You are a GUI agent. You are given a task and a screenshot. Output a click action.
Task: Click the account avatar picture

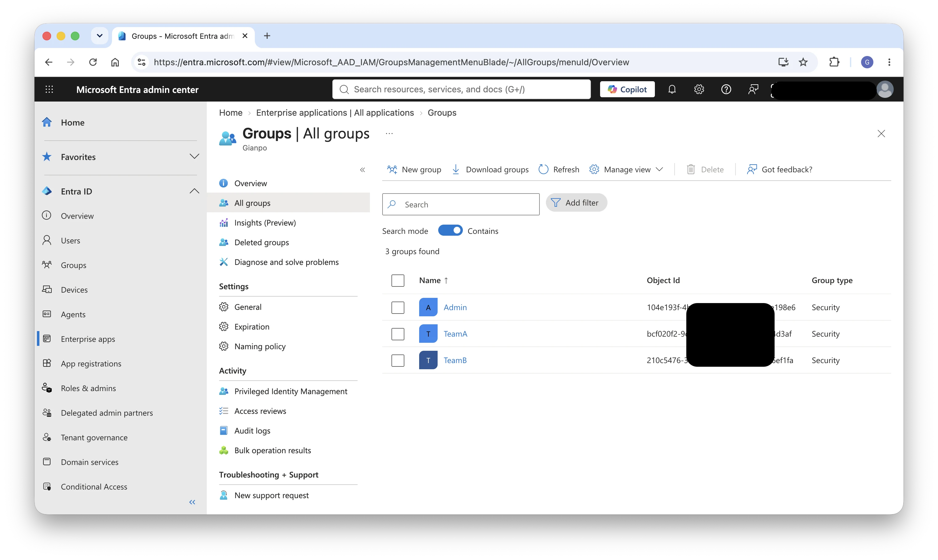click(x=885, y=90)
